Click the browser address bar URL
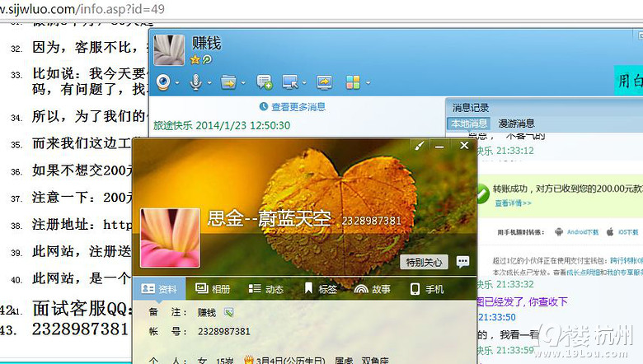The image size is (643, 364). 82,8
